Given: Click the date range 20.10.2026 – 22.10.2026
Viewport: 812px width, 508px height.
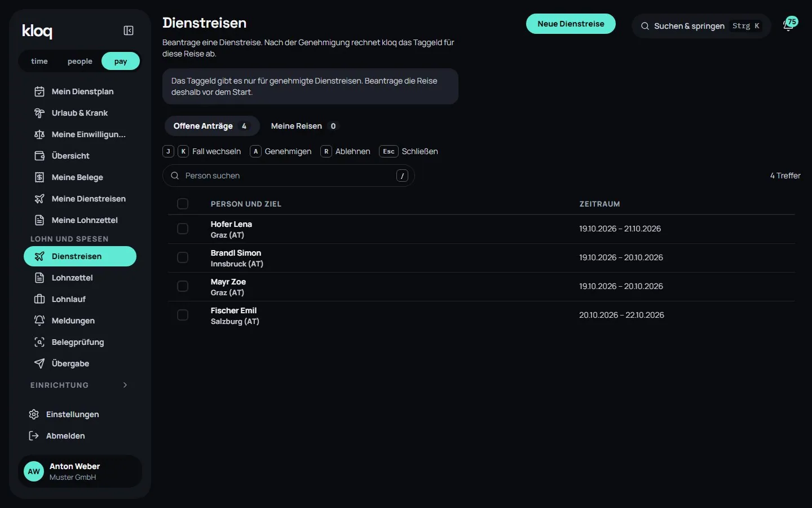Looking at the screenshot, I should (621, 315).
